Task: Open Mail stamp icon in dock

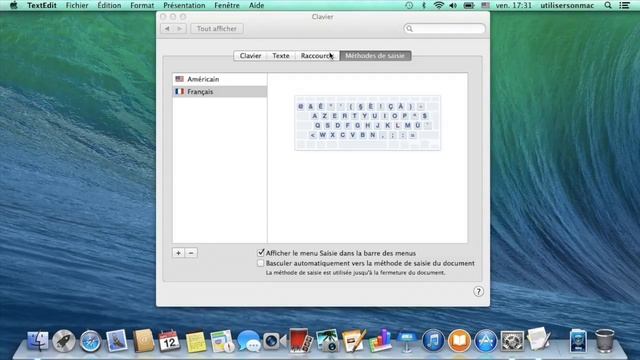Action: pyautogui.click(x=117, y=341)
